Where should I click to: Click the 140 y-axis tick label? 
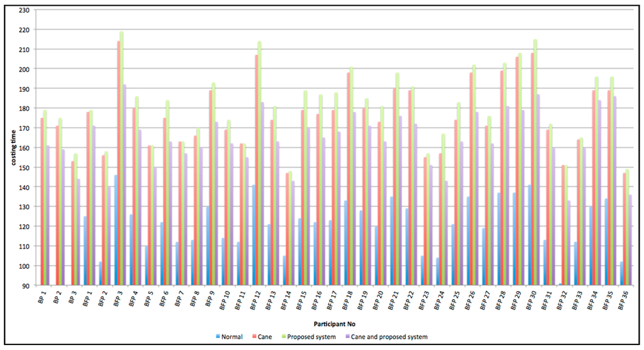point(25,187)
